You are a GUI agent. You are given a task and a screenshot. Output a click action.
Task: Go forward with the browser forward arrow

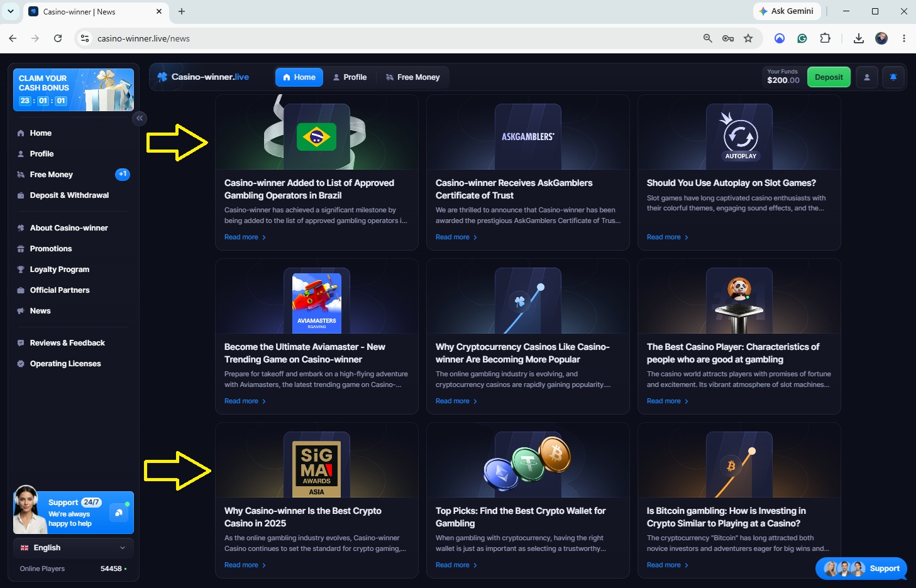click(35, 38)
